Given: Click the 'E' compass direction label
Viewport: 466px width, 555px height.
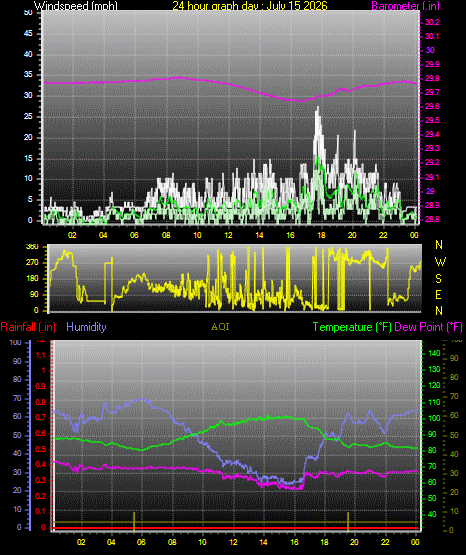Looking at the screenshot, I should pos(438,295).
